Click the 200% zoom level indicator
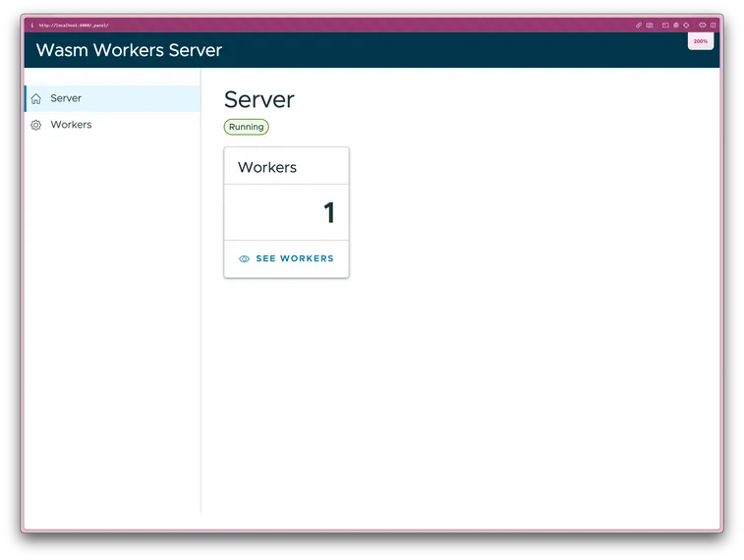 pos(701,41)
